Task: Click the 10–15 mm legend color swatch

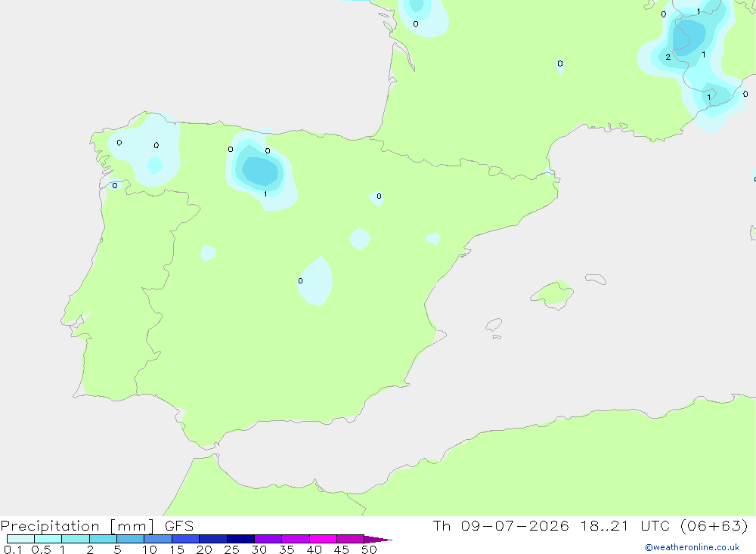Action: pos(158,539)
